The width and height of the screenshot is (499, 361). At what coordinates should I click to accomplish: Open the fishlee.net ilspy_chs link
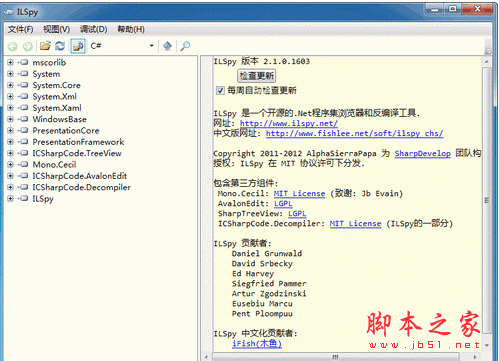click(x=354, y=133)
